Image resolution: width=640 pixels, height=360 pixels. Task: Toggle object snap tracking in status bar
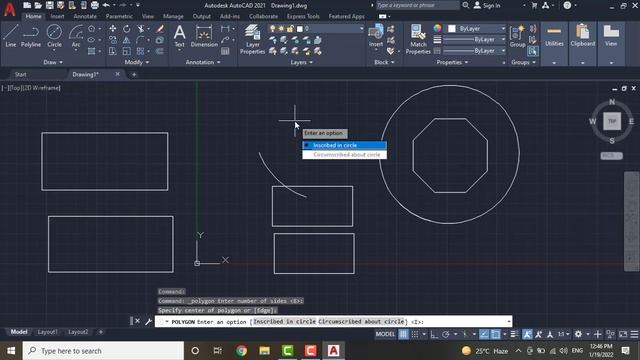484,334
